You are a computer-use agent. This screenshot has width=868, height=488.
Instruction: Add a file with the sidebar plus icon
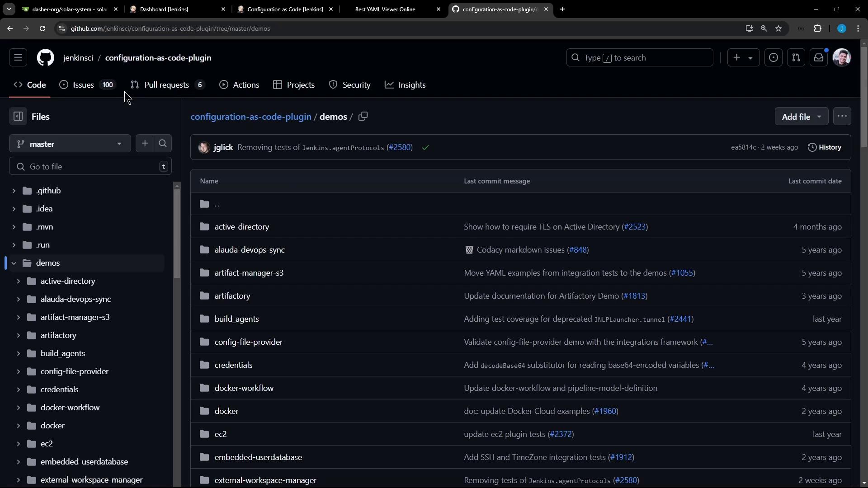point(145,144)
